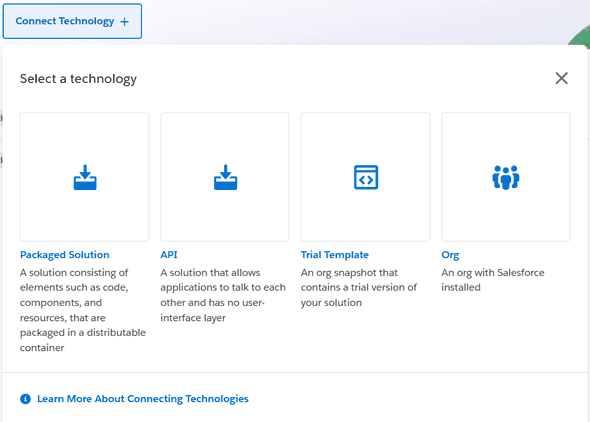Click the Connect Technology button
The image size is (590, 422).
[x=72, y=21]
